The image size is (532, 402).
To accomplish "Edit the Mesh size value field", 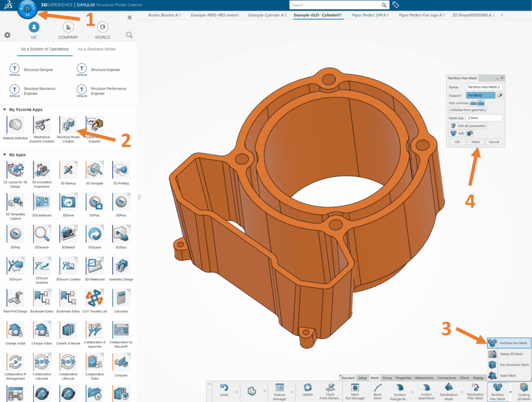I will point(484,118).
